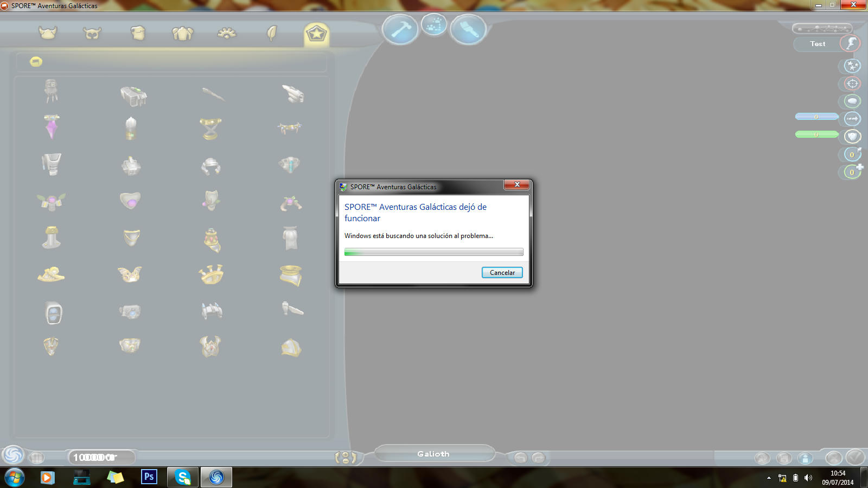Open the spiky detail parts category tab
Image resolution: width=868 pixels, height=488 pixels.
[x=227, y=34]
